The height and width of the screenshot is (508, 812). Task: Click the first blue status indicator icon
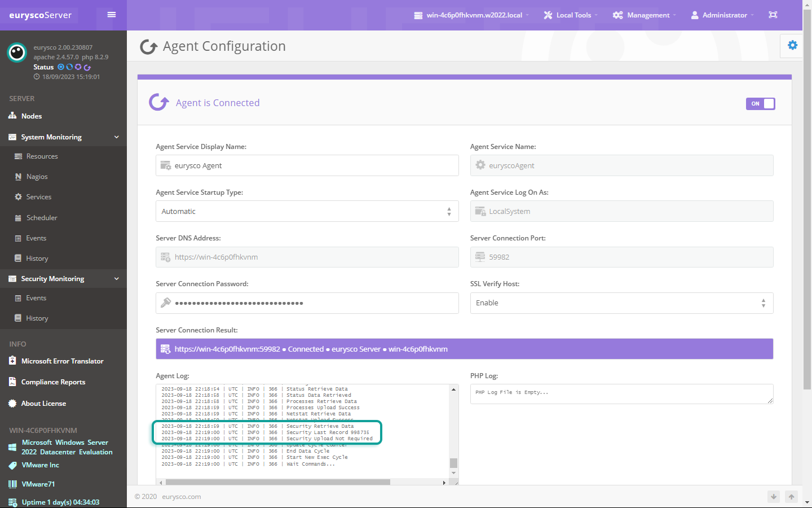61,67
